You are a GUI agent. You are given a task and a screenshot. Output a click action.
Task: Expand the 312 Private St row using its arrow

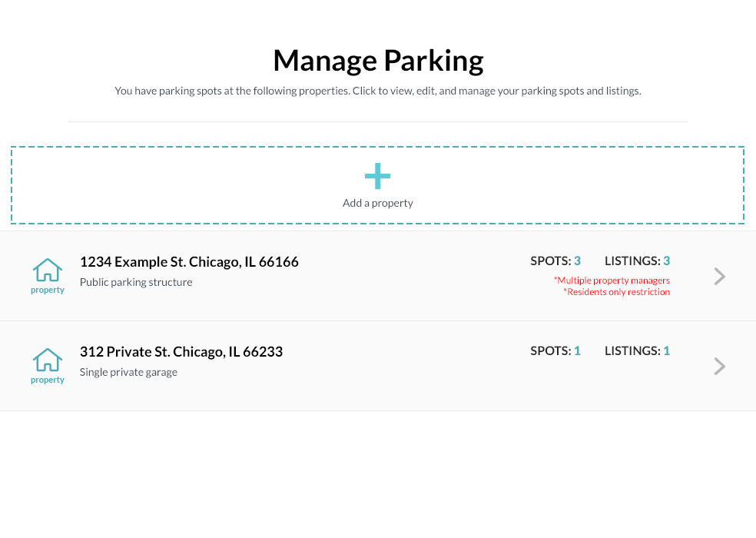(718, 366)
